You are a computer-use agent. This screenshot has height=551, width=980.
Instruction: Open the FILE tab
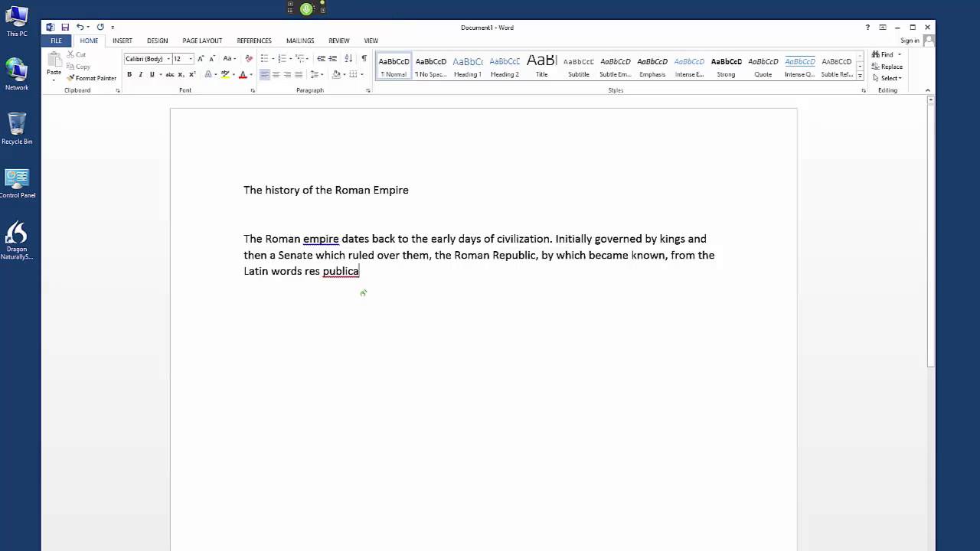coord(57,41)
